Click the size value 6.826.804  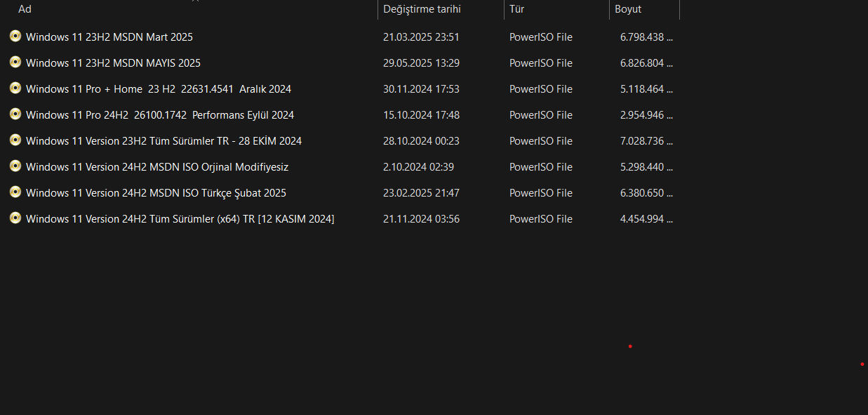click(x=646, y=63)
